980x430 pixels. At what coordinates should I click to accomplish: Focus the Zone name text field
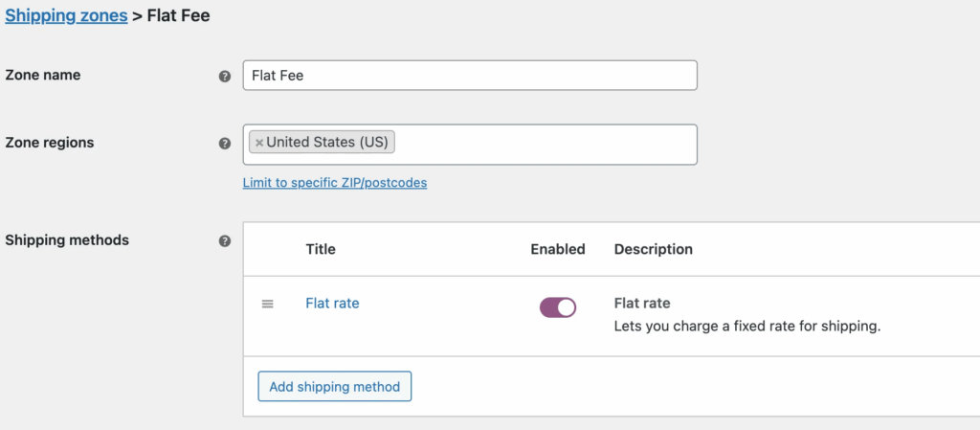point(469,76)
